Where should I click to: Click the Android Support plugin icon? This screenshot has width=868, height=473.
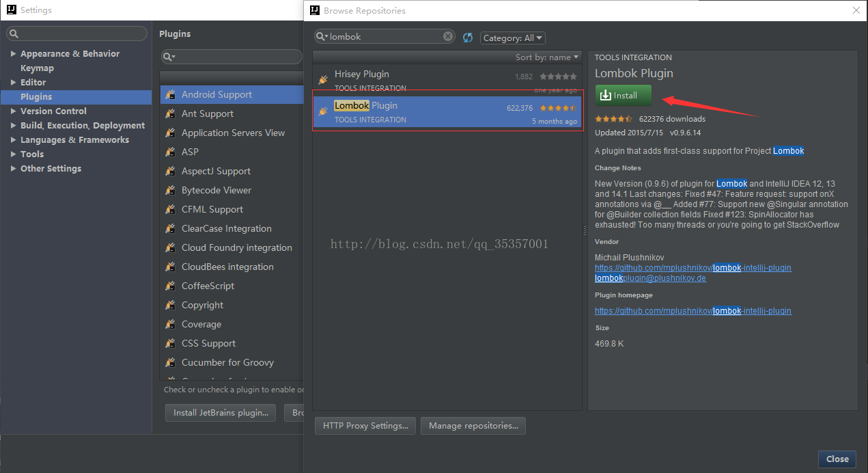tap(170, 94)
